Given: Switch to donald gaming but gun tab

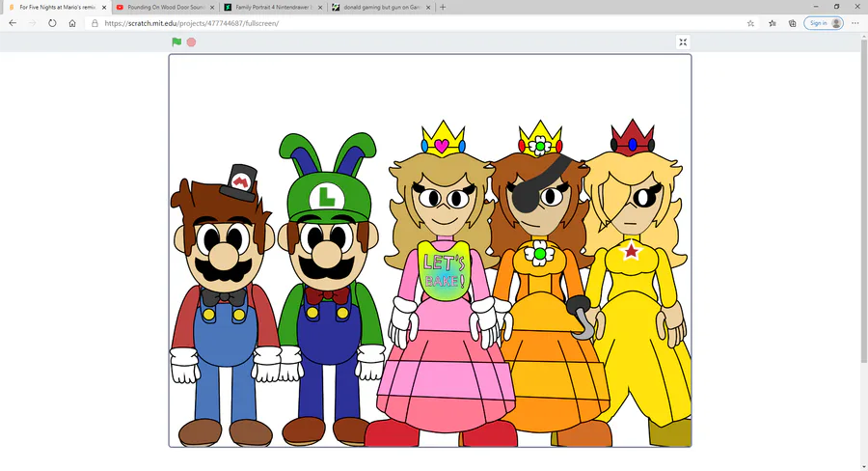Looking at the screenshot, I should tap(381, 7).
